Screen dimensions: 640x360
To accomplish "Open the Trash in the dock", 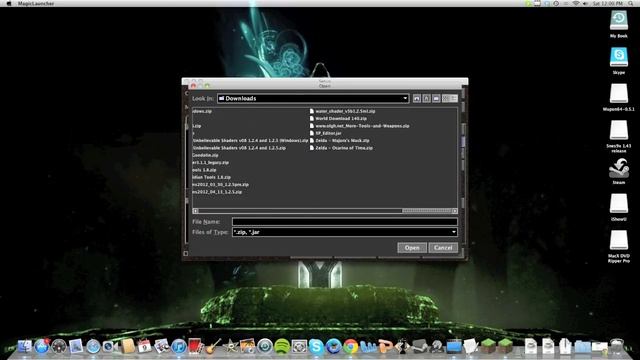I will tap(617, 347).
